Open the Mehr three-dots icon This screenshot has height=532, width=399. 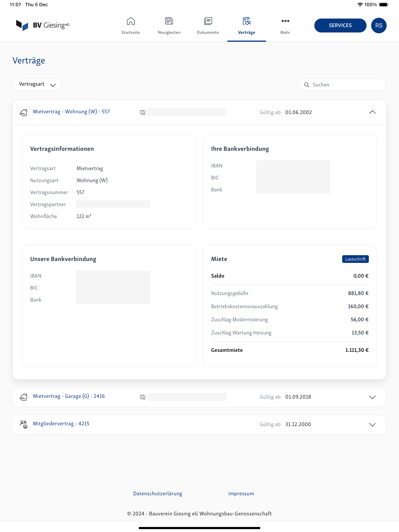click(x=285, y=21)
